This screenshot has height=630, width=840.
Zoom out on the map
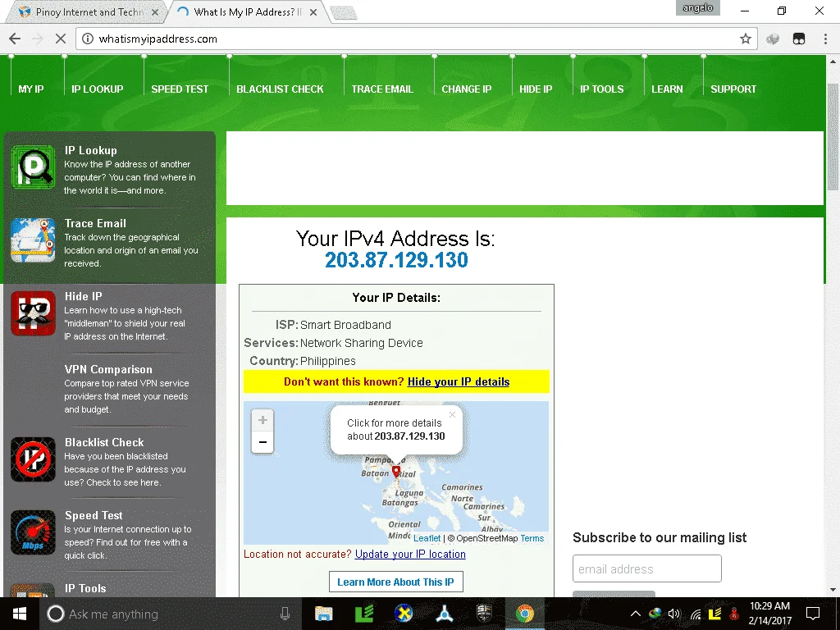tap(262, 442)
